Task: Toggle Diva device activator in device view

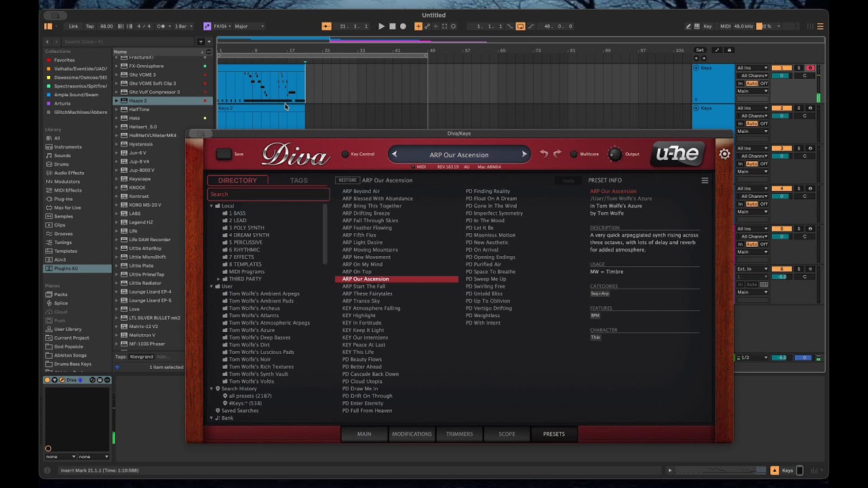Action: point(47,380)
